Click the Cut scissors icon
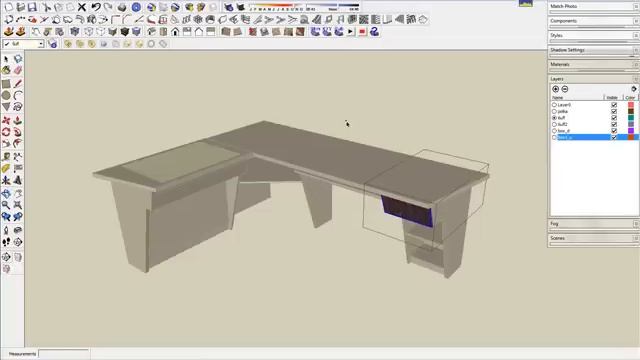This screenshot has width=640, height=360. coord(47,7)
